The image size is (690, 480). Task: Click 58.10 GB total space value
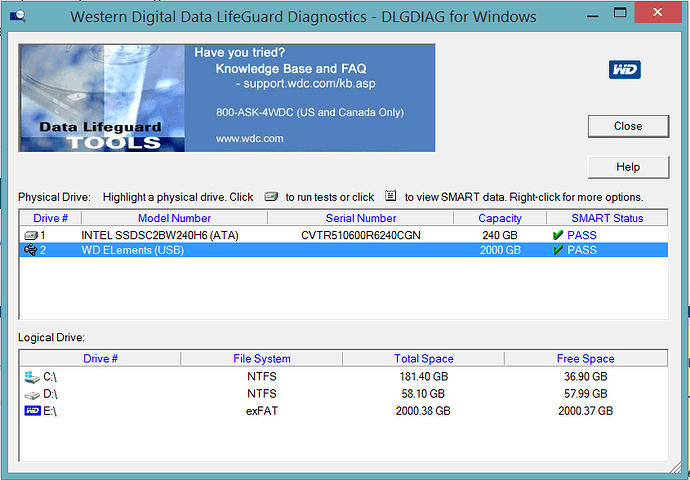pyautogui.click(x=423, y=394)
